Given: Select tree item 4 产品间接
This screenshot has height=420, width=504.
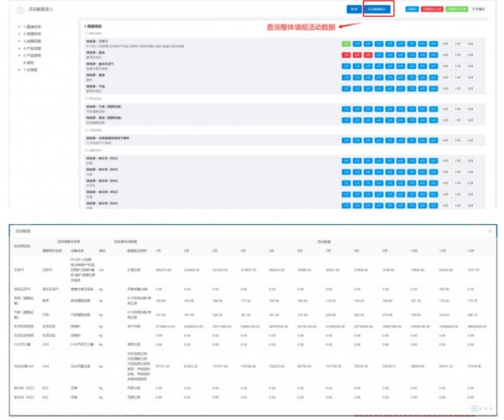Looking at the screenshot, I should point(32,49).
